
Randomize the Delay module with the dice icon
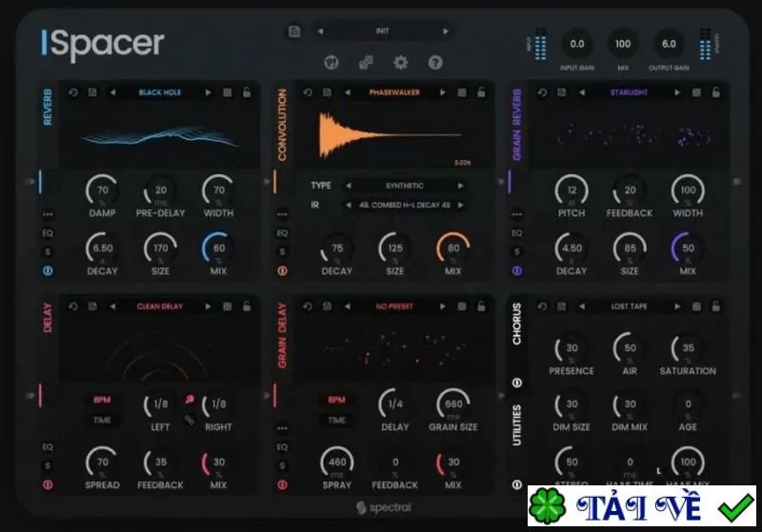coord(227,306)
